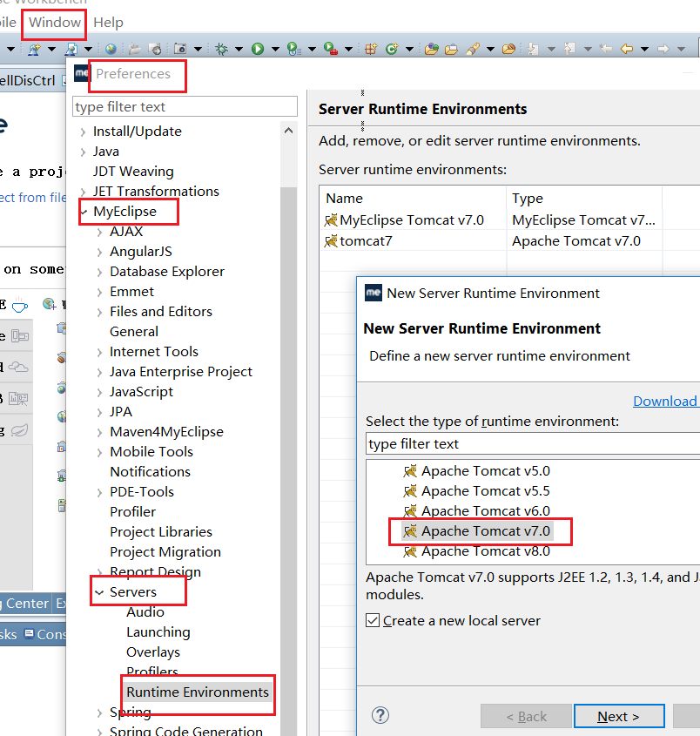Viewport: 700px width, 736px height.
Task: Click the blue coffee cup icon in workbench
Action: click(20, 306)
